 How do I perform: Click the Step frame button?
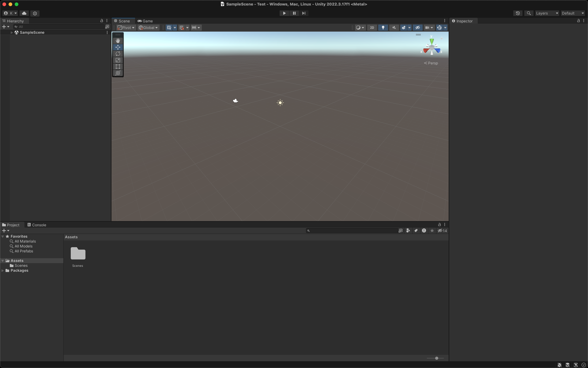pos(304,13)
